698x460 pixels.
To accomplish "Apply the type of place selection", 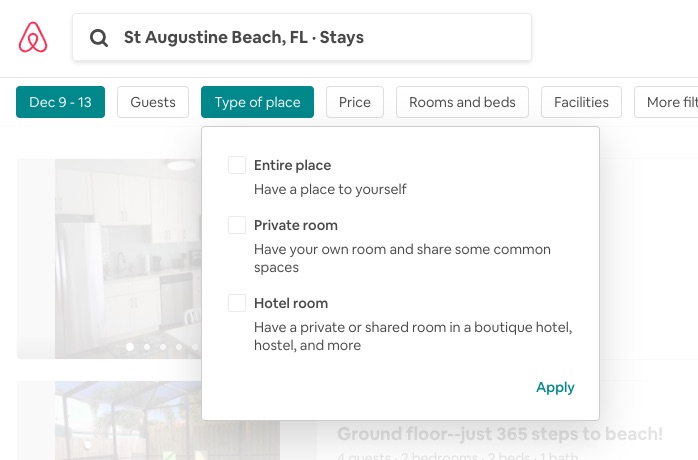I will click(555, 387).
